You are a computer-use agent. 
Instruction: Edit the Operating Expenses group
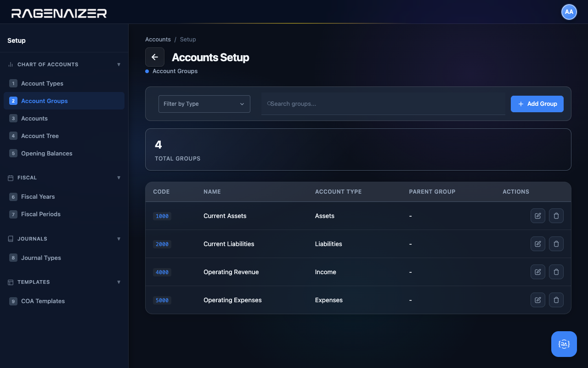tap(538, 300)
